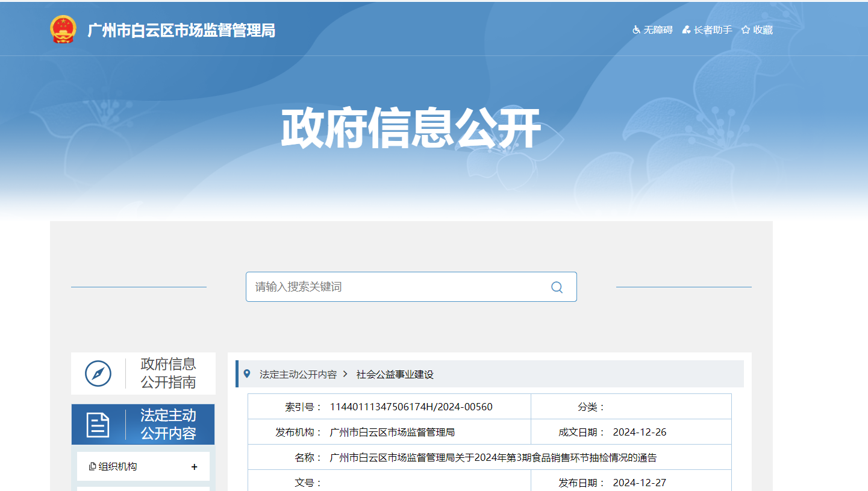Click the 分类 label cell
Image resolution: width=868 pixels, height=491 pixels.
(592, 407)
